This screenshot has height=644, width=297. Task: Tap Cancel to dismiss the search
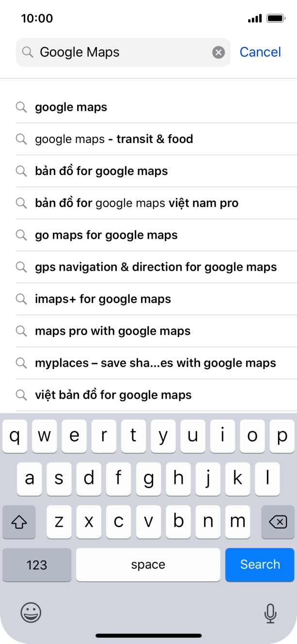coord(260,52)
